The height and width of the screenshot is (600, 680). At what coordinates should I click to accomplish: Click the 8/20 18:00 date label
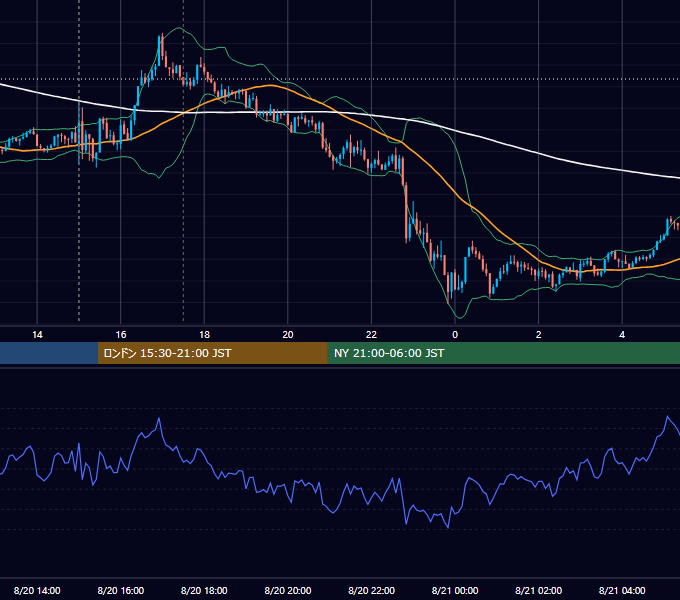(x=204, y=590)
